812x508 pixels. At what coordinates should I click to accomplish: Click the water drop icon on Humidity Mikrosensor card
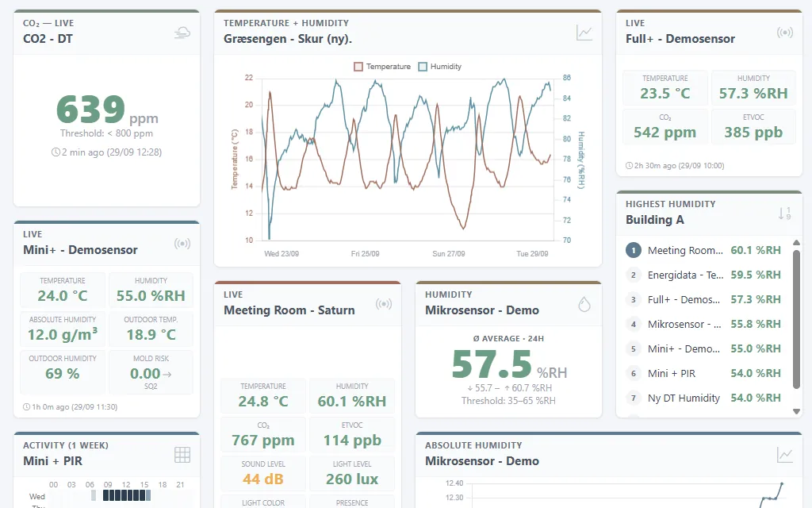tap(584, 304)
